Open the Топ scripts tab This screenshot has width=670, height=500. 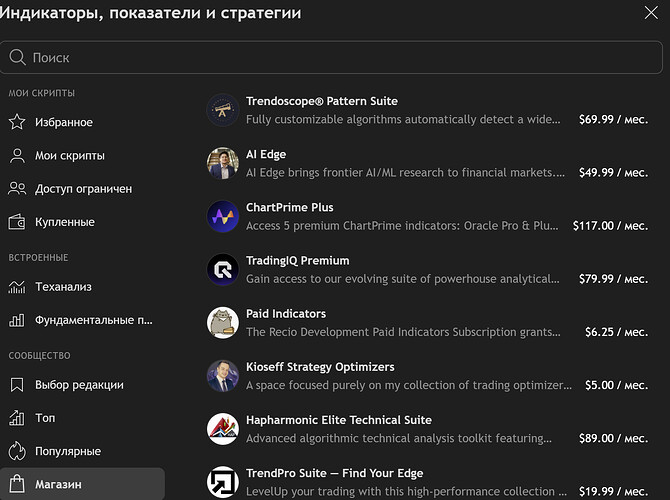(45, 418)
